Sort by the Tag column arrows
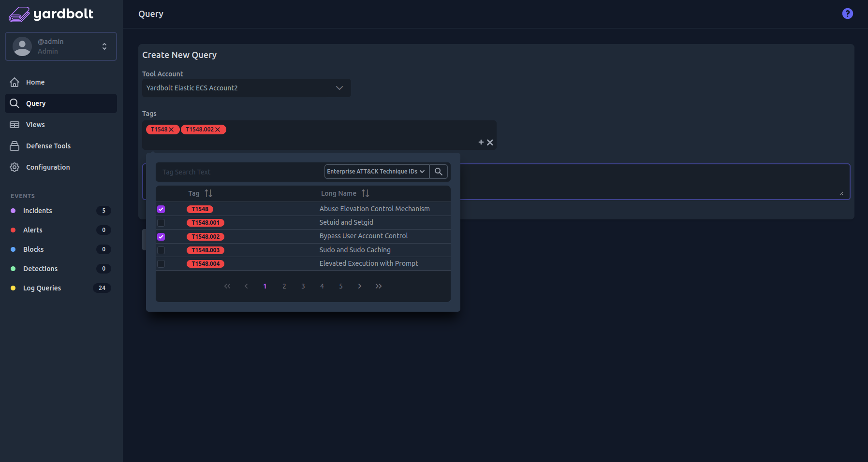868x462 pixels. coord(208,193)
